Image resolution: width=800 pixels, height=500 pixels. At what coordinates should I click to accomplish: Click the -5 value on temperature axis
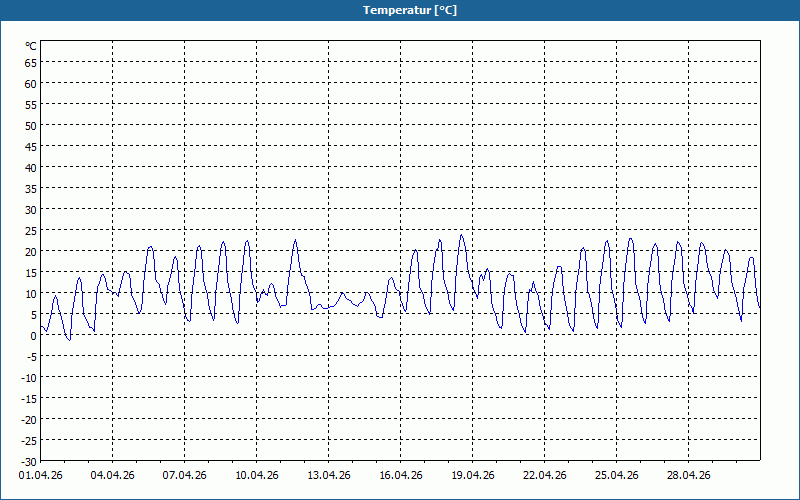(31, 357)
